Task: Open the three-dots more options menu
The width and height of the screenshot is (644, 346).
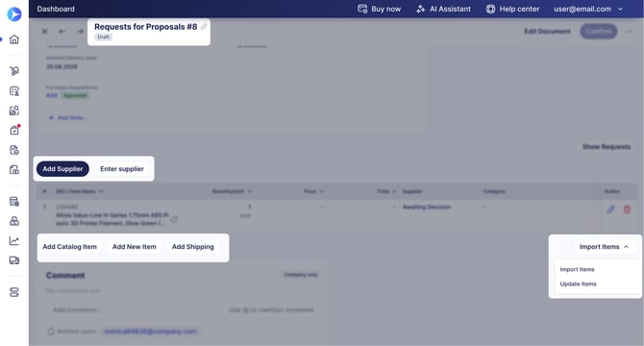Action: pyautogui.click(x=629, y=31)
